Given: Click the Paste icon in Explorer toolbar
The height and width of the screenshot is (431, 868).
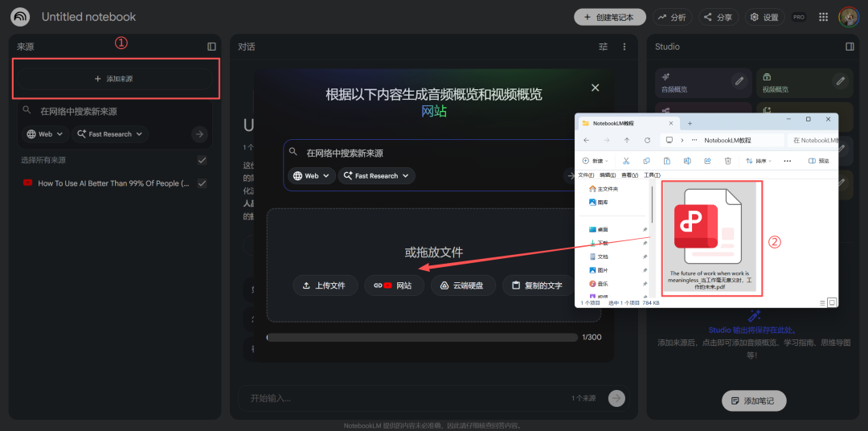Looking at the screenshot, I should click(x=666, y=161).
